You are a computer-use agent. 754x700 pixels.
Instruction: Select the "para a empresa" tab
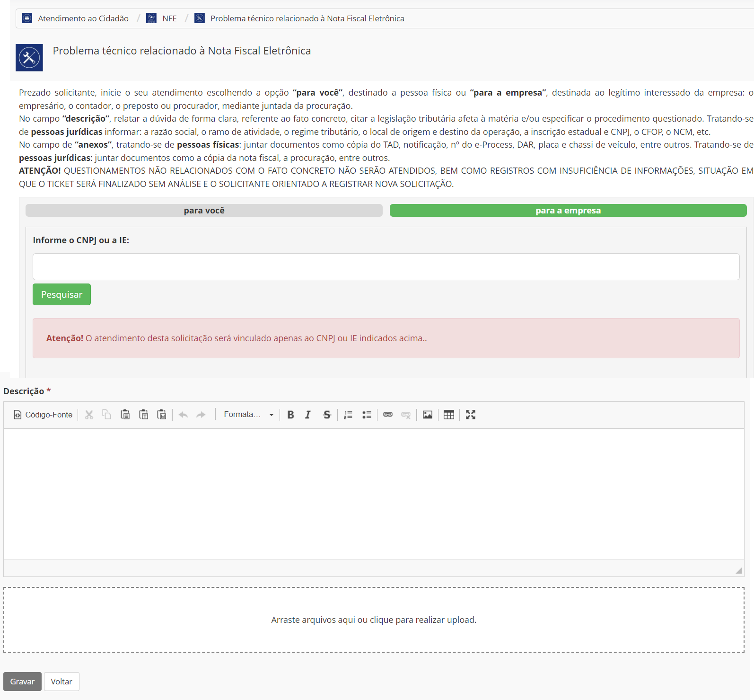(x=568, y=211)
